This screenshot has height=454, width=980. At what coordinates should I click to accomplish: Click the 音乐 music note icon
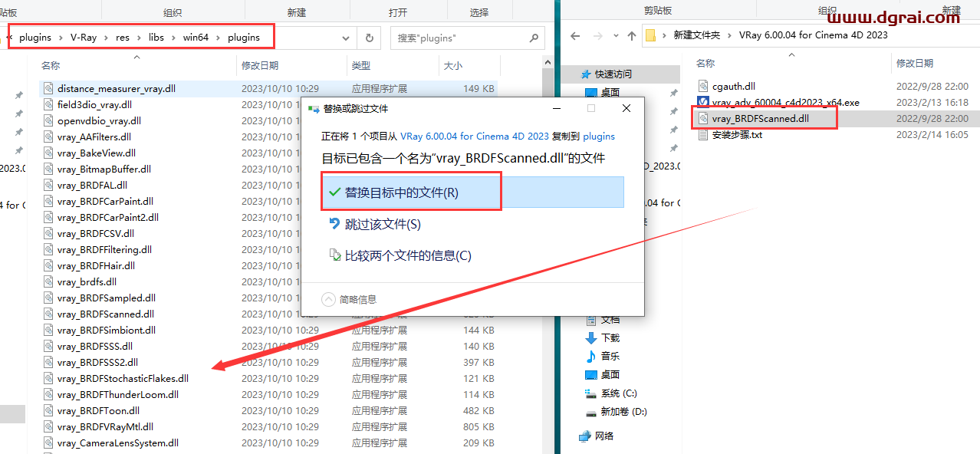(591, 356)
